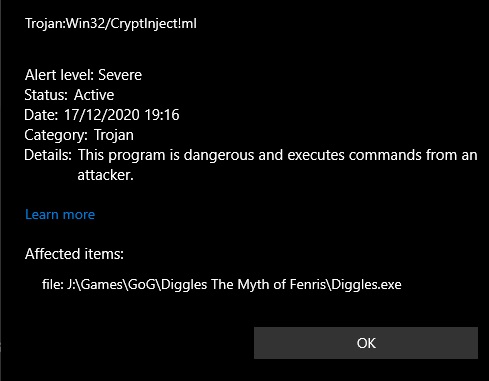Image resolution: width=489 pixels, height=381 pixels.
Task: Click the 'Diggles The Myth of Fenris' folder name
Action: (243, 284)
